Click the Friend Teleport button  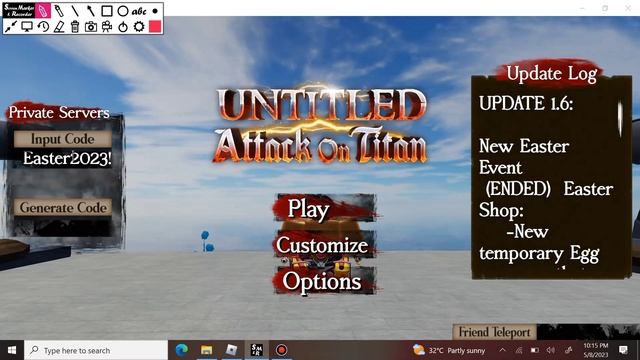point(494,332)
